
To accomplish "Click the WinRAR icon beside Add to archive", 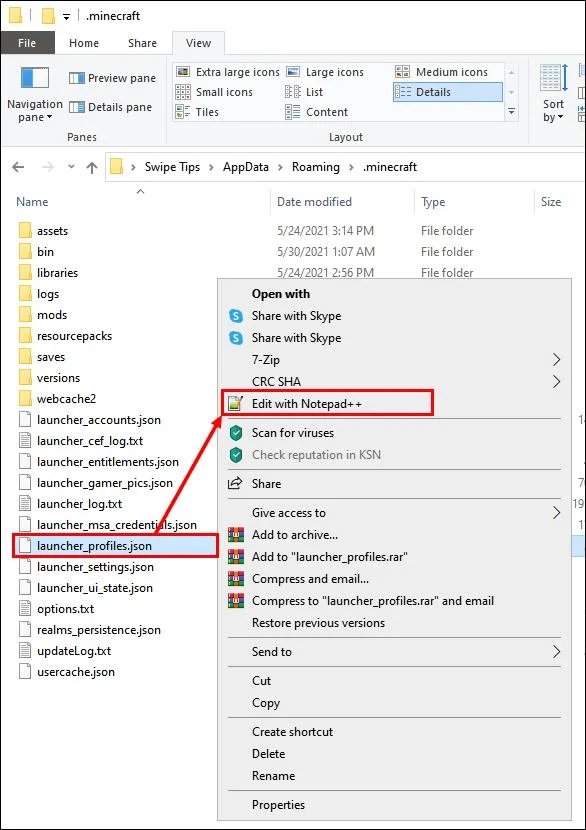I will [x=236, y=535].
